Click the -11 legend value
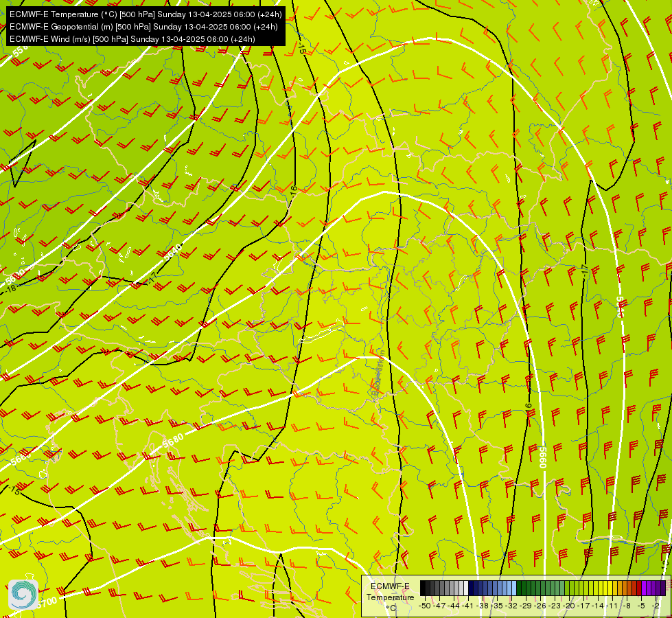Screen dimensions: 672x618 [x=612, y=606]
